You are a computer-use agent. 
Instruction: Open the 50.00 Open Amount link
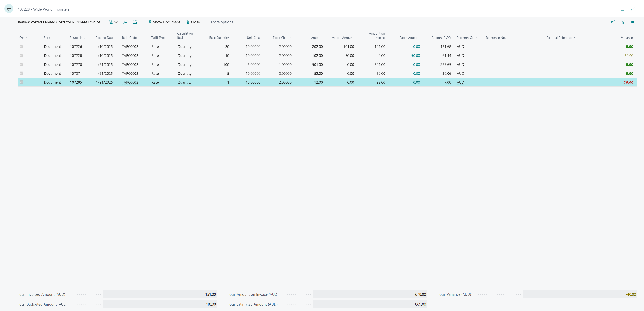[x=415, y=55]
